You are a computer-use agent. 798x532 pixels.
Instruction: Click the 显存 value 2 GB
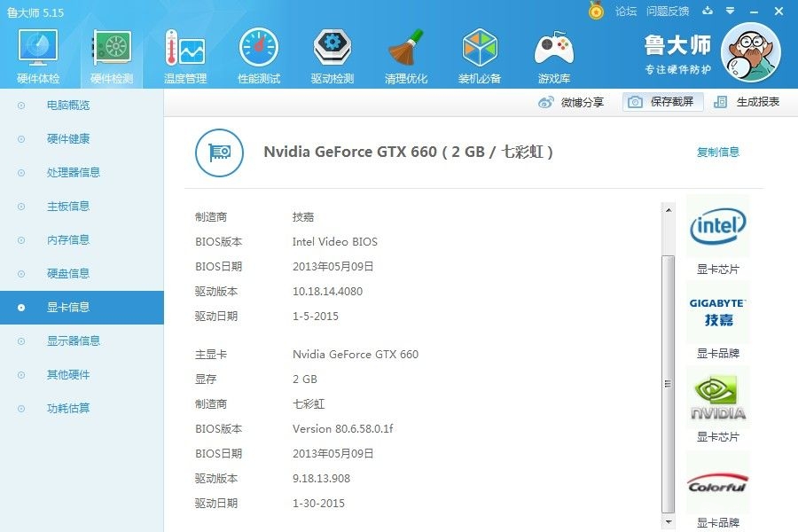click(304, 379)
